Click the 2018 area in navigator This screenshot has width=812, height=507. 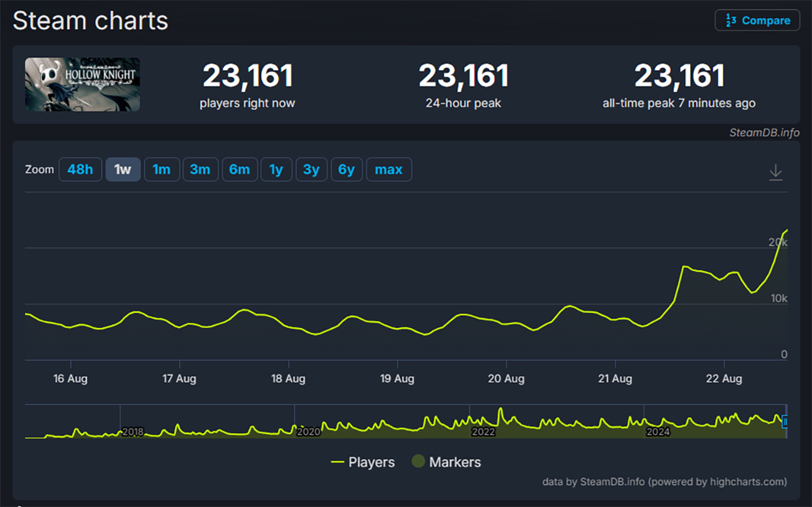133,431
